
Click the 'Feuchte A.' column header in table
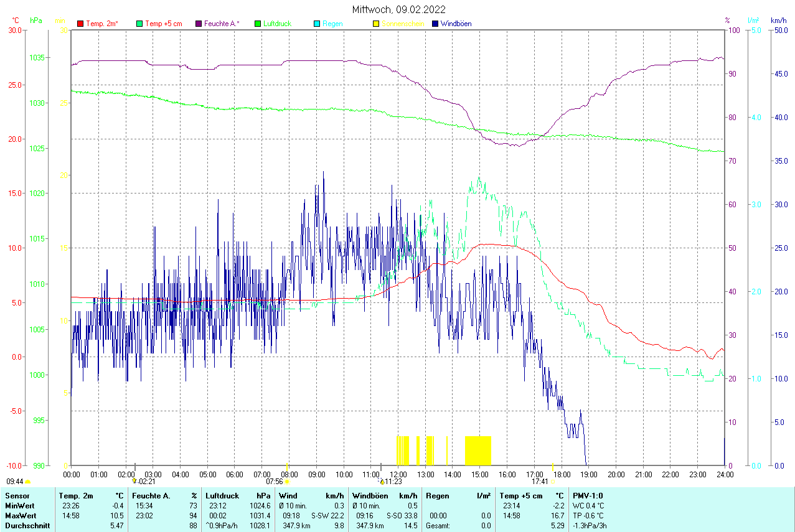[151, 496]
